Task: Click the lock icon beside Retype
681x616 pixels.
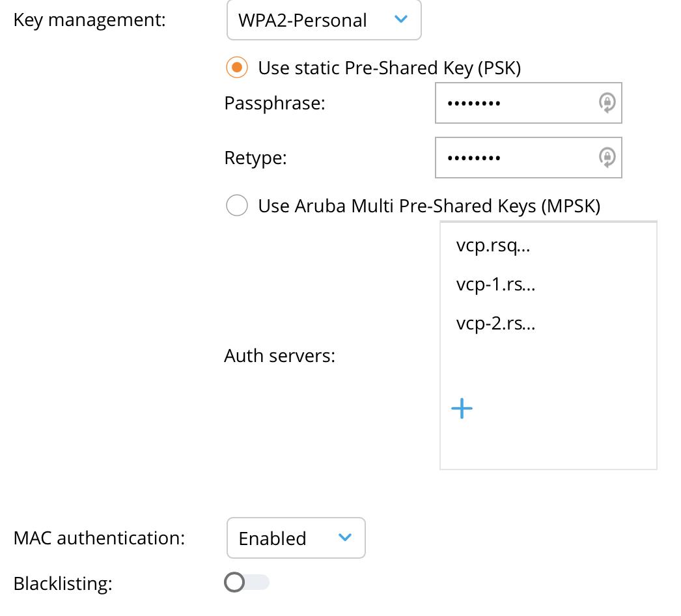Action: coord(607,158)
